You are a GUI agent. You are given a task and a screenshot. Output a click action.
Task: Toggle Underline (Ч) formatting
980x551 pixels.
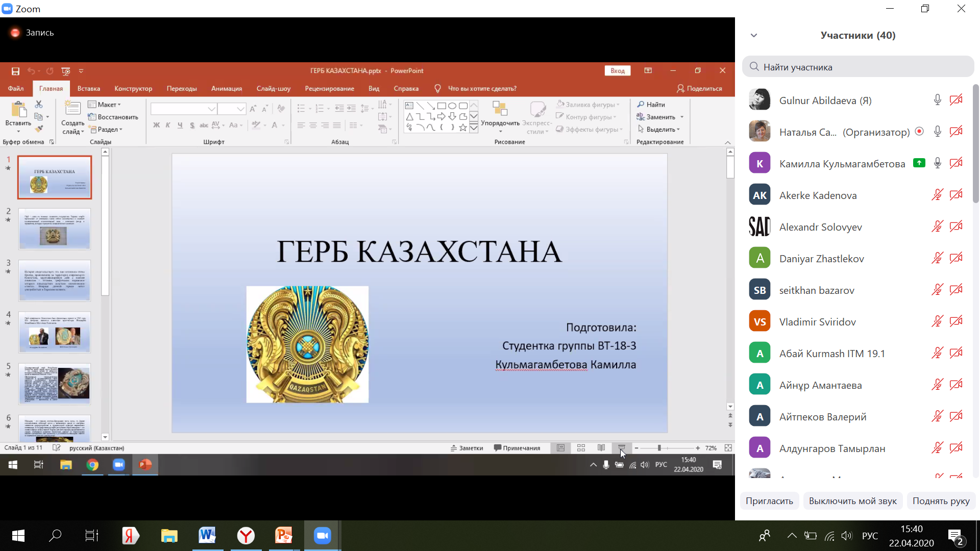[180, 125]
